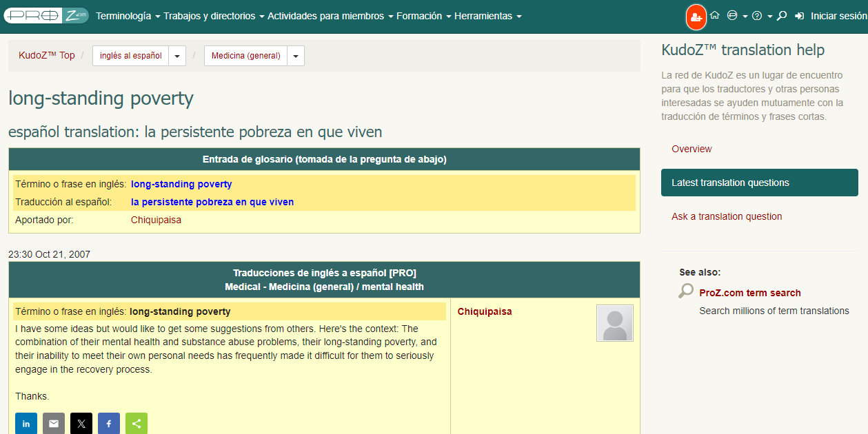
Task: Click the ProZ.com logo
Action: [46, 16]
